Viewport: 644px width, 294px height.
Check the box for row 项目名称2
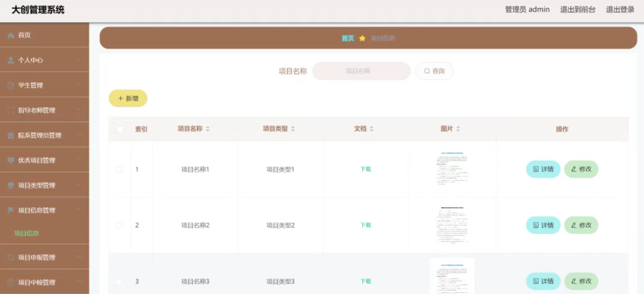[119, 225]
